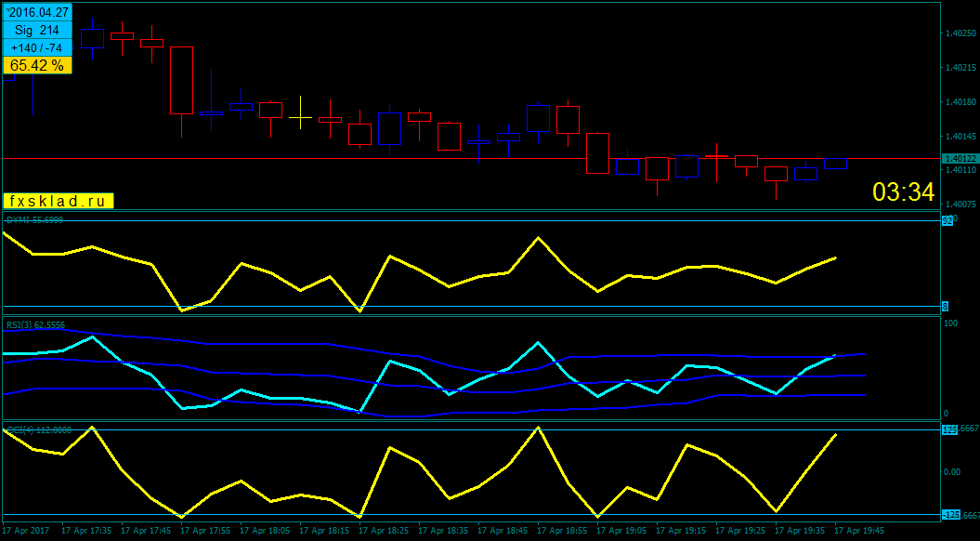Click the 1.40110 price scale value
980x541 pixels.
coord(960,169)
